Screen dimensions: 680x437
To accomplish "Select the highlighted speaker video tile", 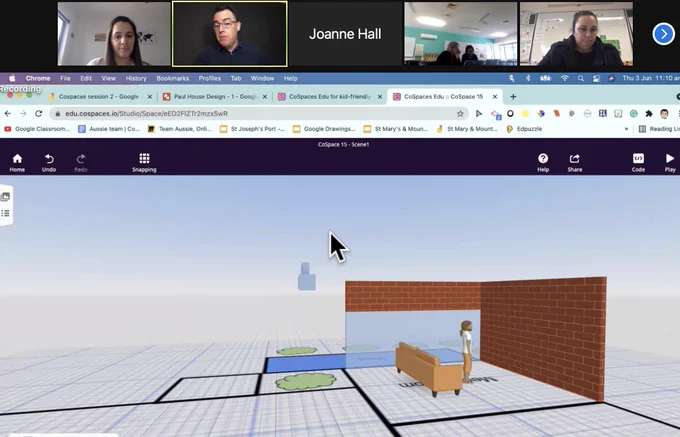I will (x=229, y=34).
